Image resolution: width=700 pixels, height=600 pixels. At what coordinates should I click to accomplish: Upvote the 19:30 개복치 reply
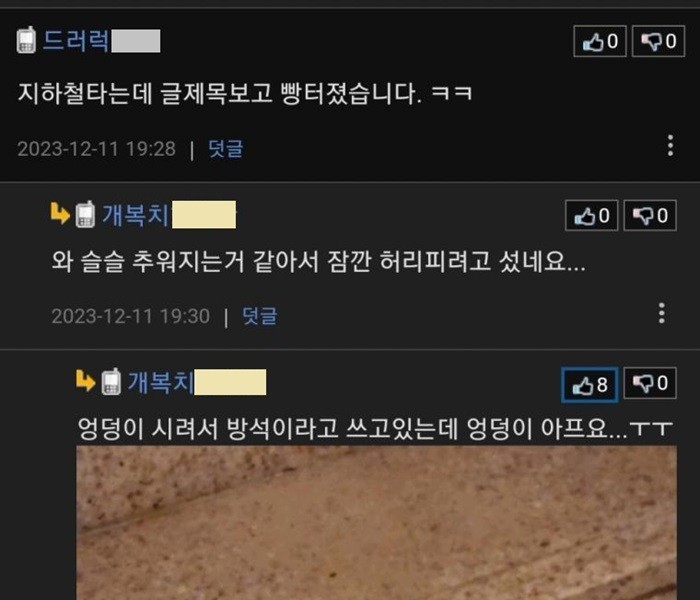592,216
